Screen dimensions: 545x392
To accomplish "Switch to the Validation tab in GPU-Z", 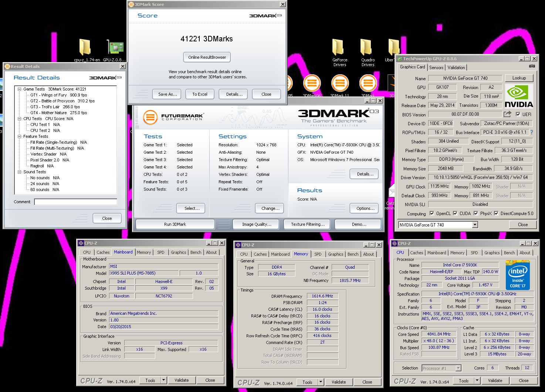I will tap(456, 68).
